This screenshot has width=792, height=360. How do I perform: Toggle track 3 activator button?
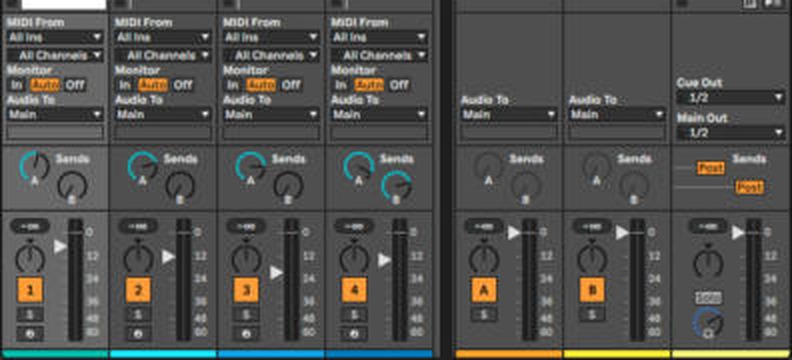coord(246,290)
